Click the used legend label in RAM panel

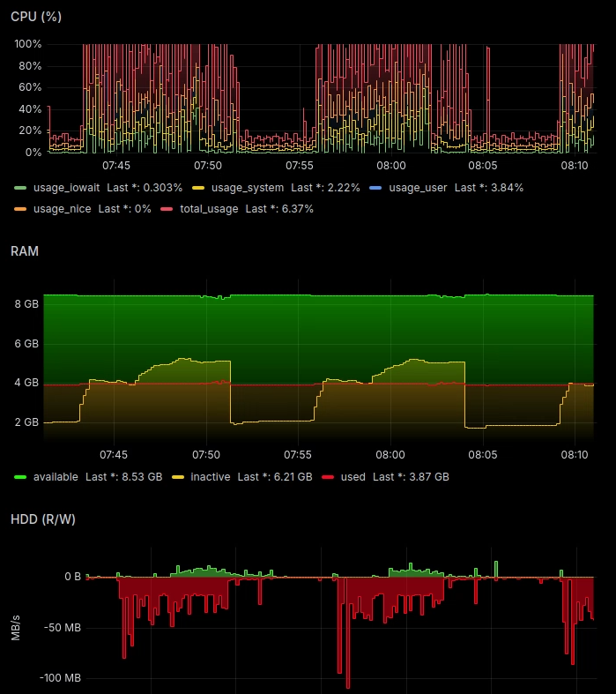point(353,477)
